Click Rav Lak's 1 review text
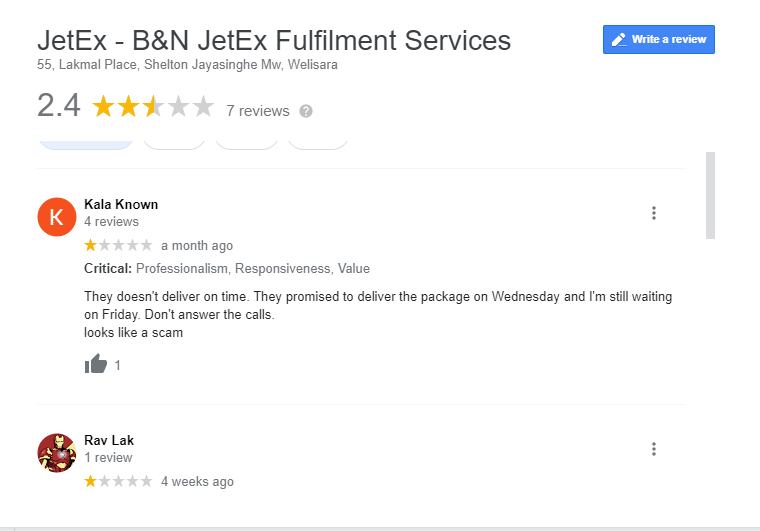Viewport: 760px width, 531px height. tap(108, 457)
